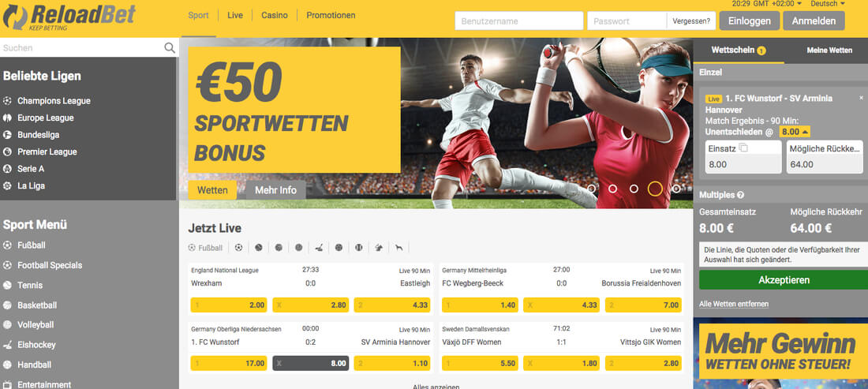Toggle 1. FC Wunstorf win odds 17.00

click(x=229, y=364)
